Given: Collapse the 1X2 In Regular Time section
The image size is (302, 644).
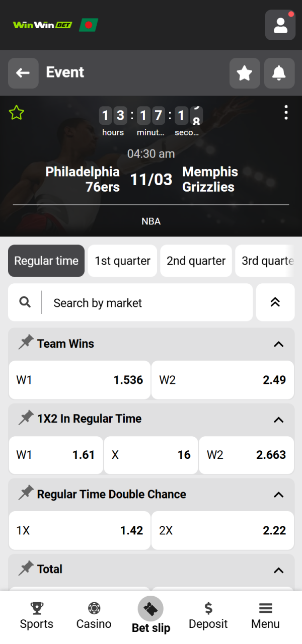Looking at the screenshot, I should pos(278,419).
